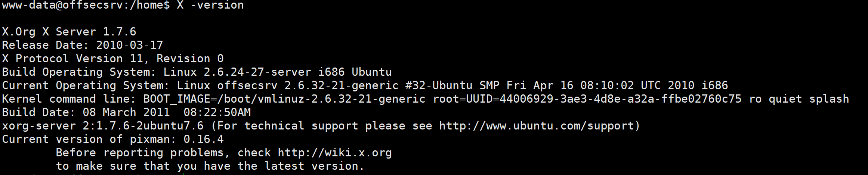Click the release date 2010-03-17

129,46
